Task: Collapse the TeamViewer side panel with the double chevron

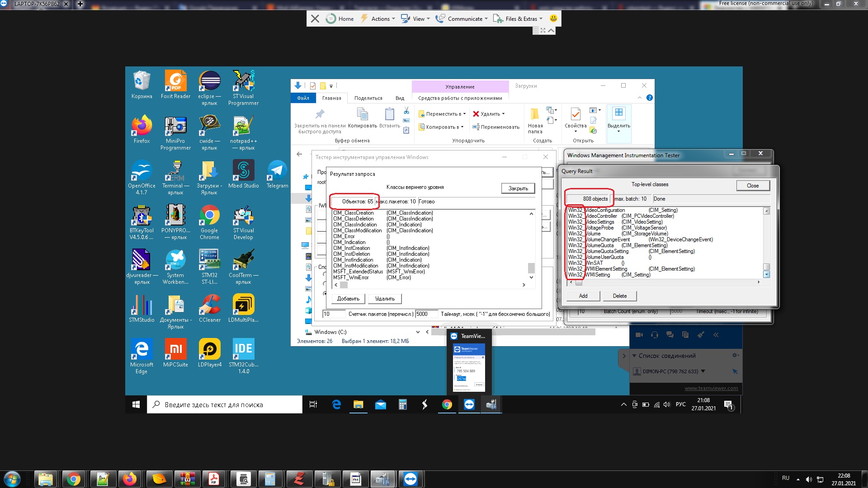Action: click(716, 335)
